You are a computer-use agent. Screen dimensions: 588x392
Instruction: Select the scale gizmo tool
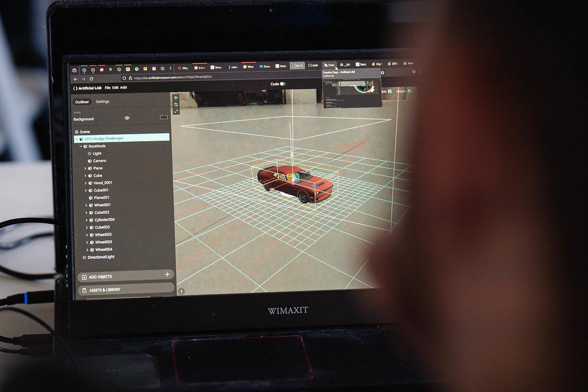176,112
